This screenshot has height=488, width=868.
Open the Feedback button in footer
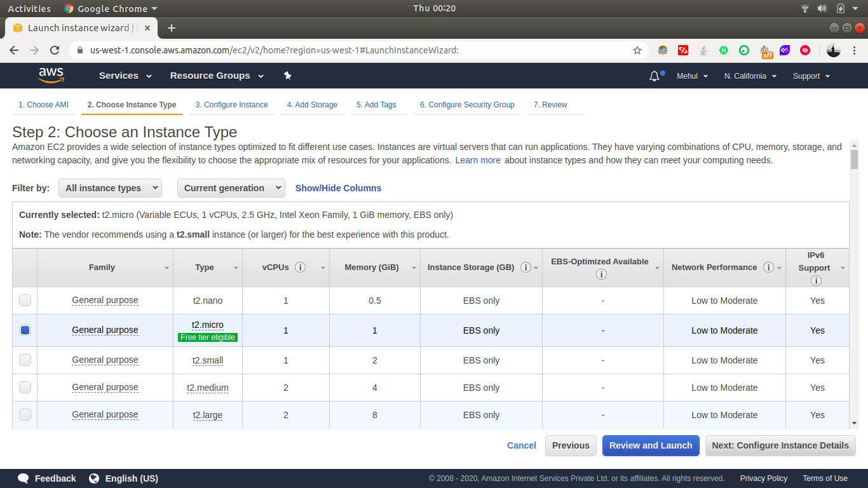pos(47,478)
